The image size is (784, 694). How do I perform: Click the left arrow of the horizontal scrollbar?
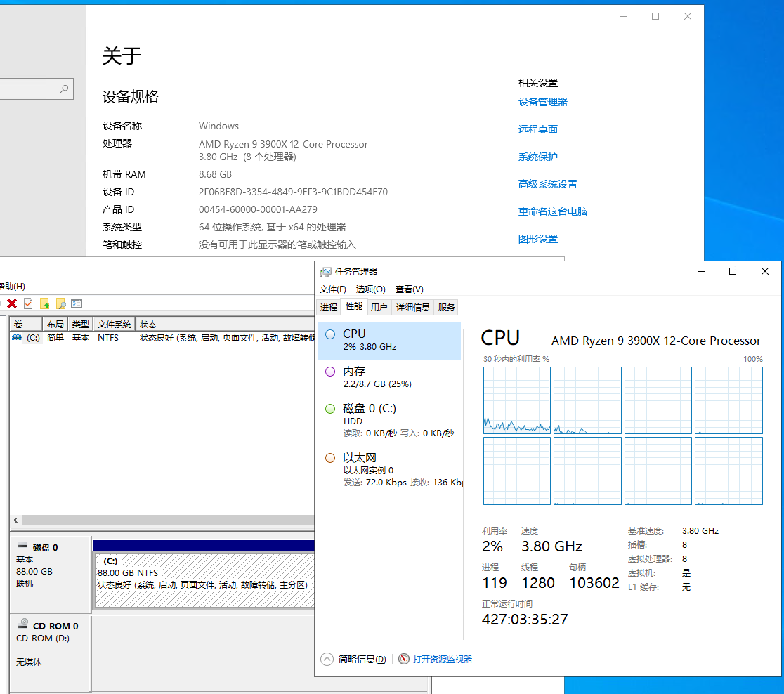(16, 520)
